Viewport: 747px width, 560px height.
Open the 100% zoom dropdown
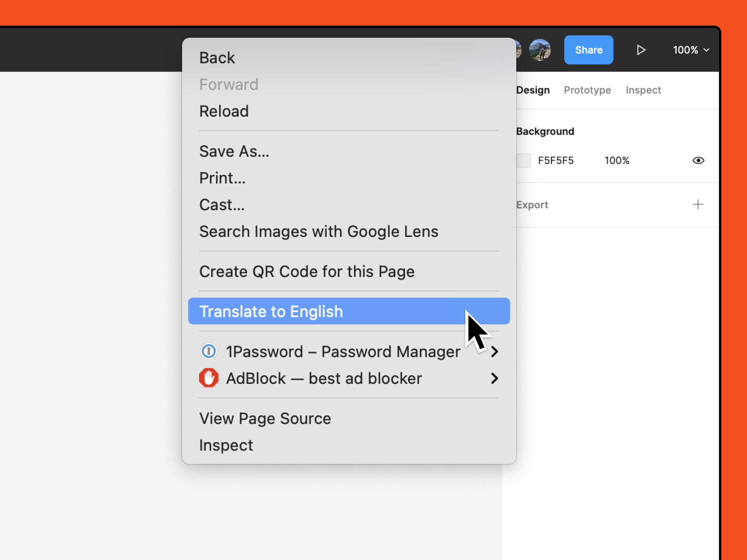691,50
